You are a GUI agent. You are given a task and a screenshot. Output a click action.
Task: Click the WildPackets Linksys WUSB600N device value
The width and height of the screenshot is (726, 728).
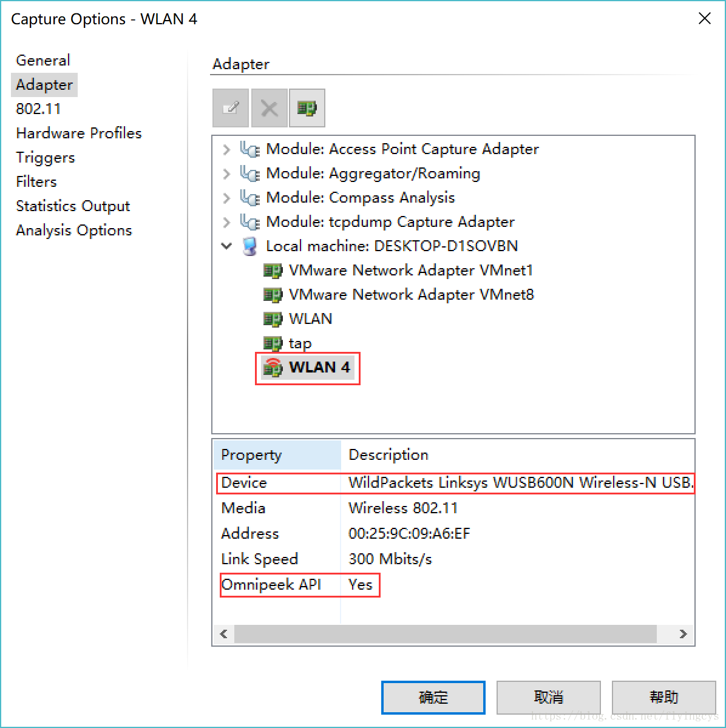coord(521,483)
